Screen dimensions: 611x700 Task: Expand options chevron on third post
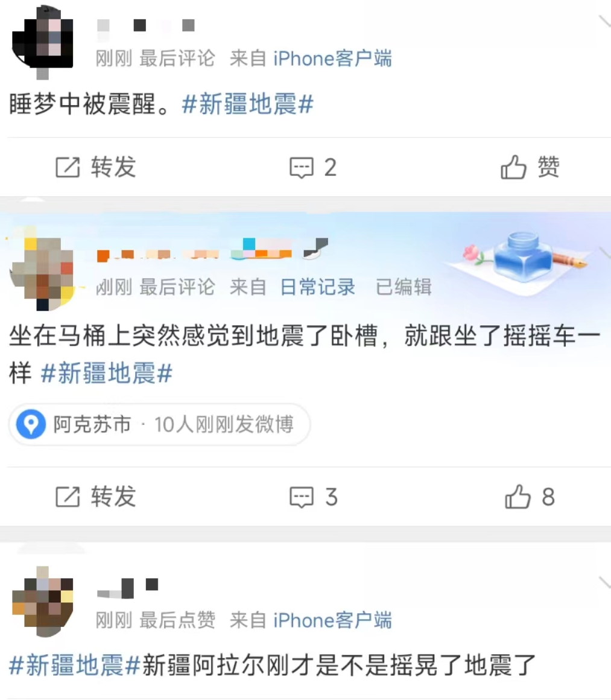[605, 582]
